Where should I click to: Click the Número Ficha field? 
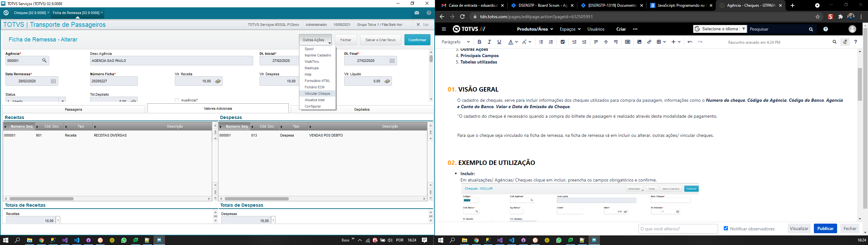pos(114,81)
